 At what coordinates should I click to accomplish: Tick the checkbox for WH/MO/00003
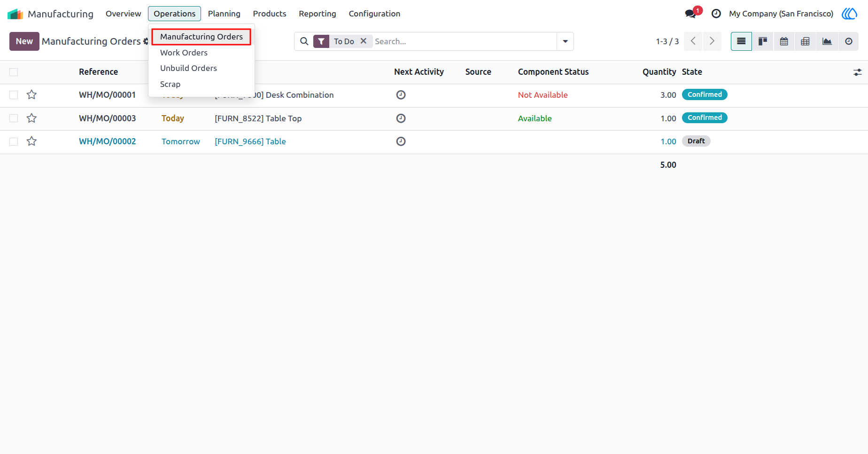pos(14,118)
